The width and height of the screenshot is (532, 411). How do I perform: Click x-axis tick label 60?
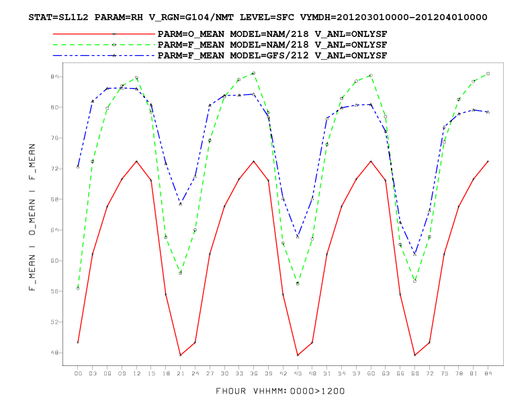tap(371, 373)
